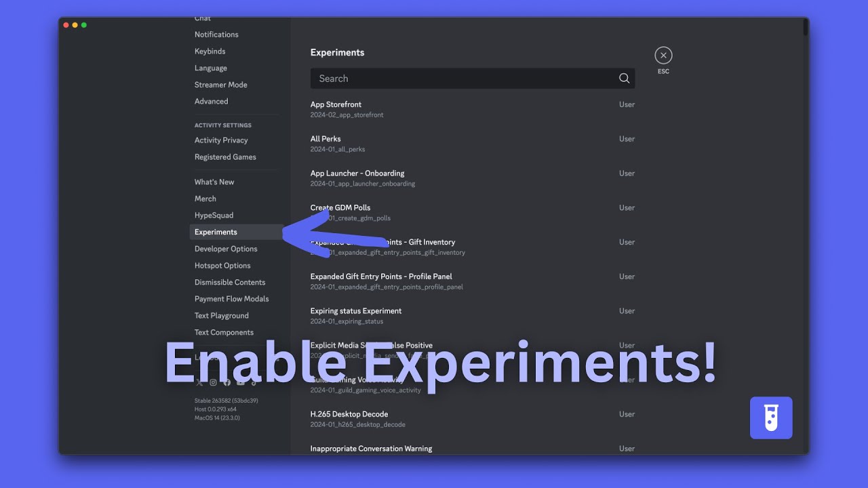Click User label in H.265 Desktop Decode row
The image size is (868, 488).
[x=627, y=414]
